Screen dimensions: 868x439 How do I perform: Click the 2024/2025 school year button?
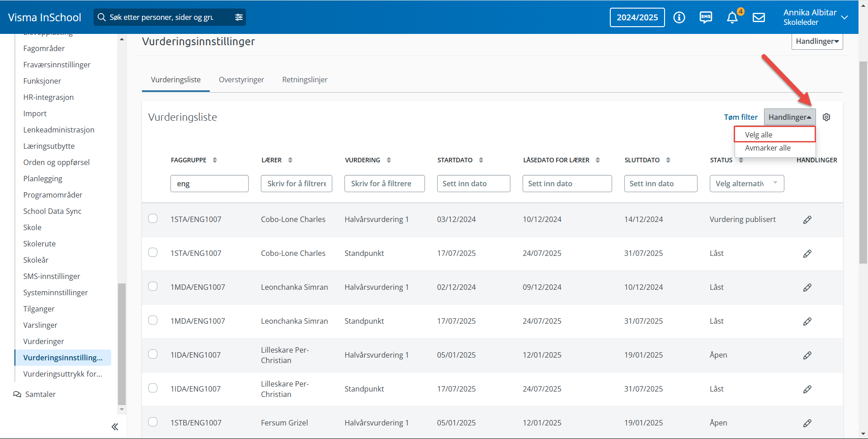[637, 18]
